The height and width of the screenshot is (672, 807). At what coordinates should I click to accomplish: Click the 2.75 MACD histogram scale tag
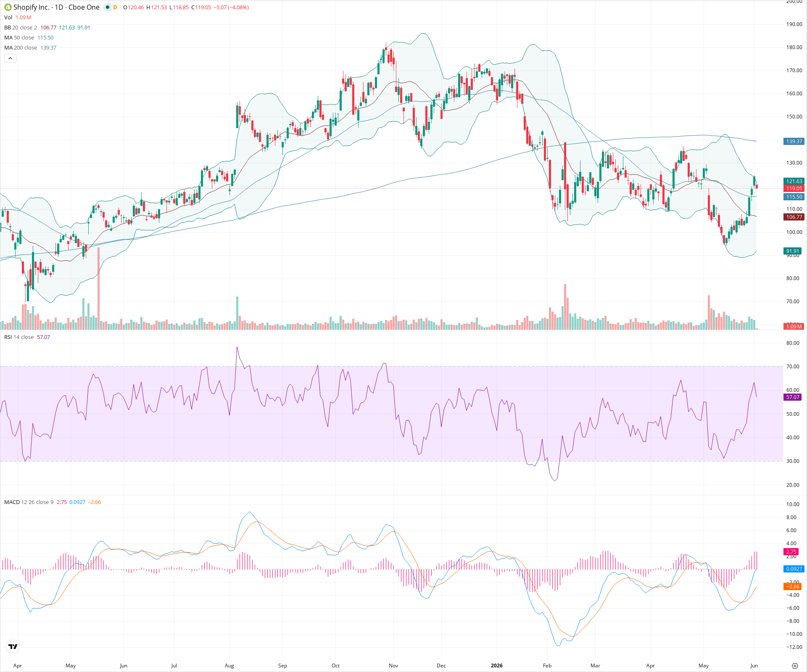pyautogui.click(x=791, y=552)
